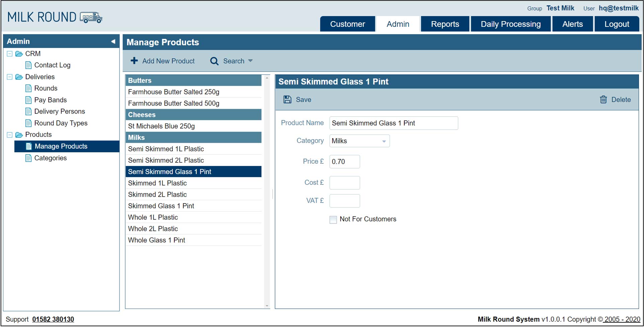Switch to the Reports tab
Screen dimensions: 644x327
445,24
